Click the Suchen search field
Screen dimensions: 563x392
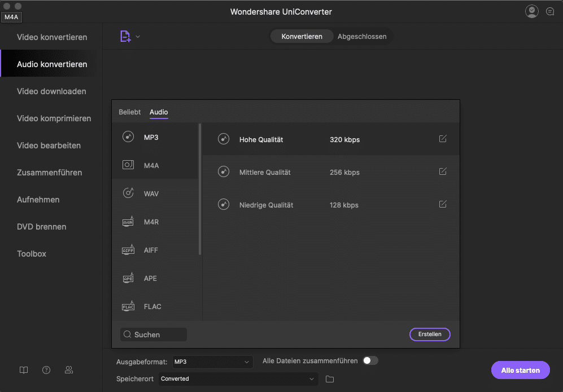pyautogui.click(x=154, y=334)
